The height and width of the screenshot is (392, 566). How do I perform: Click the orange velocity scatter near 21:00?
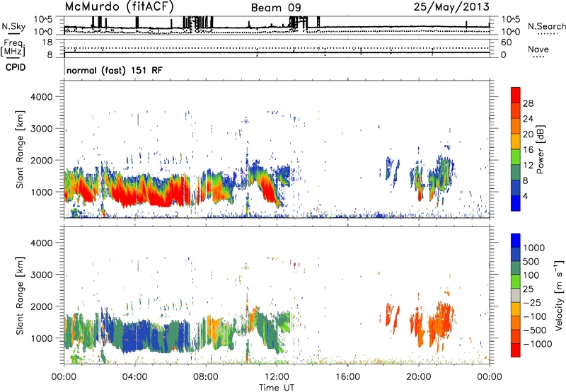tap(442, 321)
